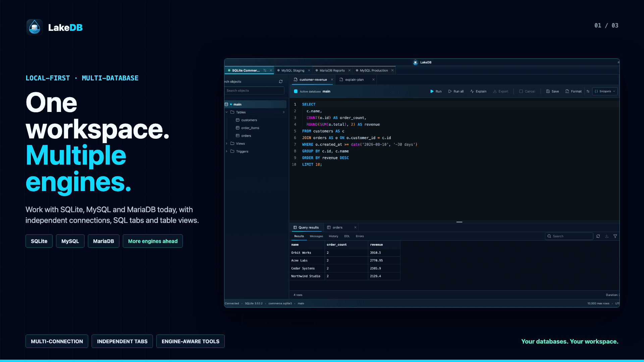Click the Export toolbar button
644x362 pixels.
(500, 92)
